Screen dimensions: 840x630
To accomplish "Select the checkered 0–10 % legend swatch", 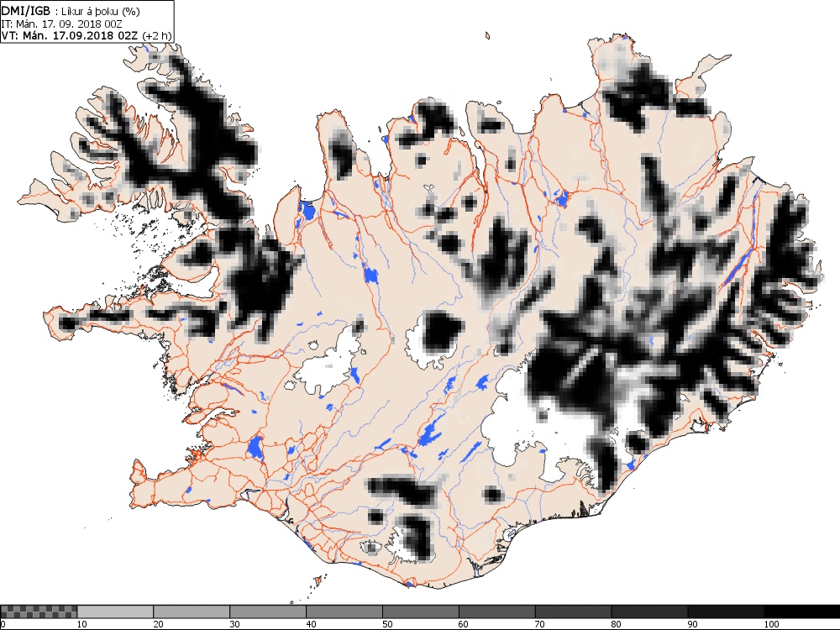I will tap(39, 612).
